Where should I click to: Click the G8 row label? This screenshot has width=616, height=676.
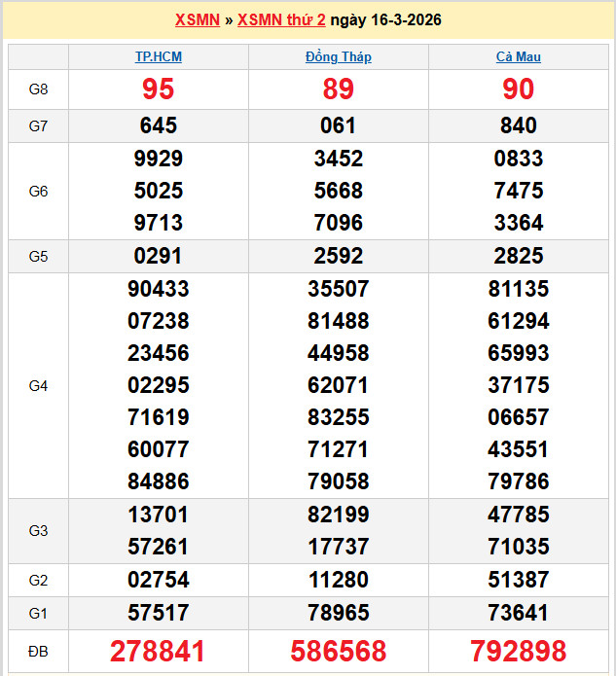(38, 89)
